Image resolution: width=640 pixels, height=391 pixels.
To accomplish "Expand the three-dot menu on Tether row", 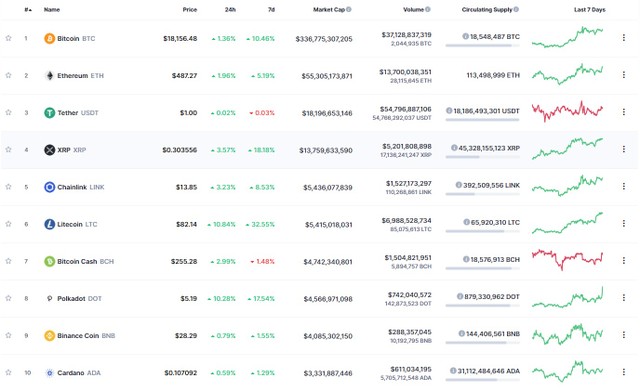I will 624,112.
